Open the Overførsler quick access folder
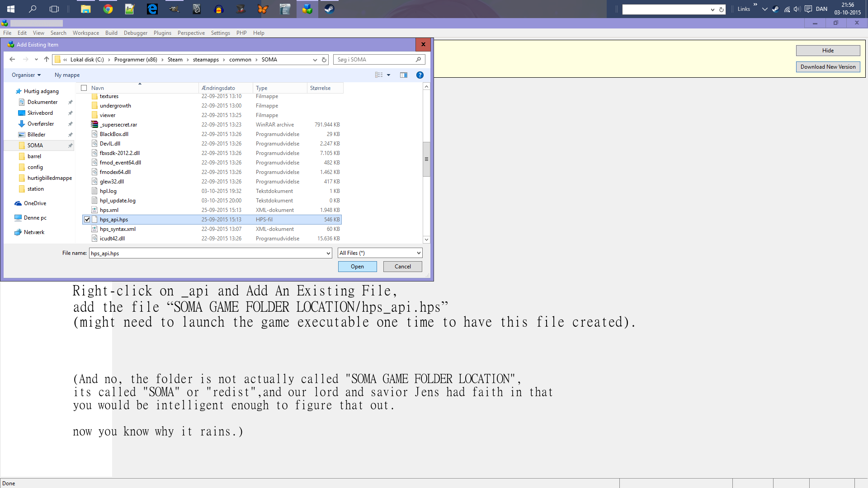868x488 pixels. [x=41, y=124]
